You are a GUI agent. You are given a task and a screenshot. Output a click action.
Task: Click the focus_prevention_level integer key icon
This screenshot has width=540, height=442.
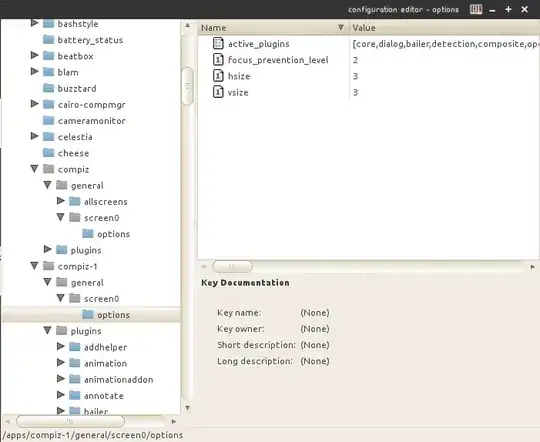click(x=218, y=60)
